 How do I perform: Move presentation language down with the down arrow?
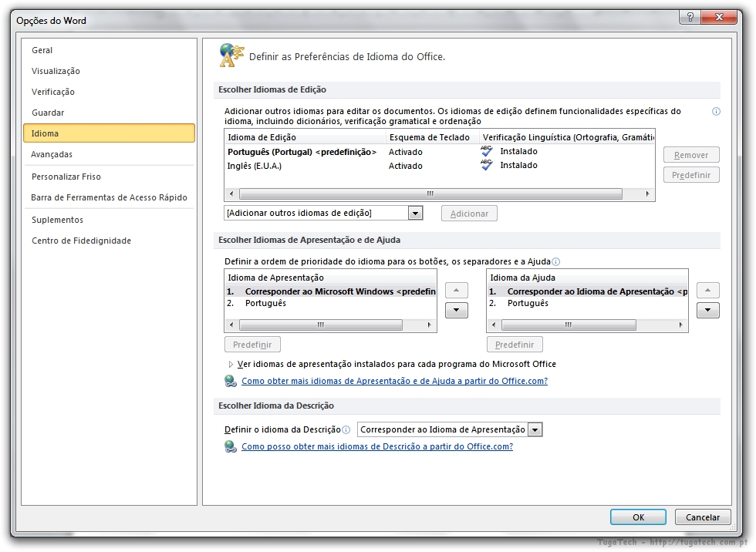[x=456, y=310]
